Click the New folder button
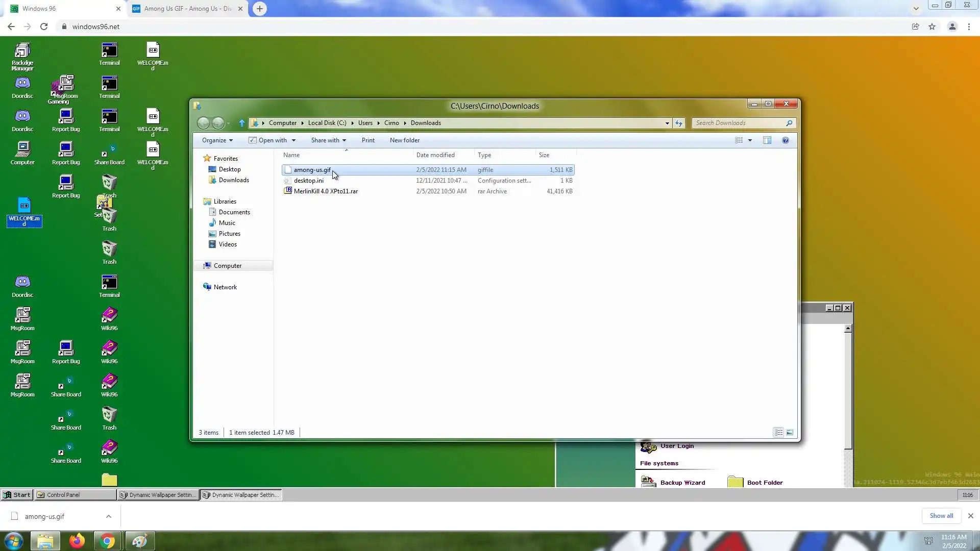The width and height of the screenshot is (980, 551). click(x=404, y=140)
